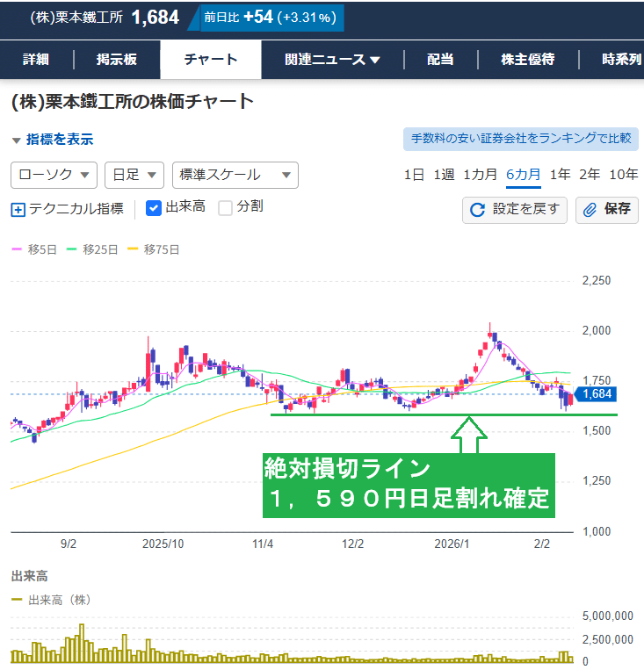Image resolution: width=644 pixels, height=670 pixels.
Task: Click the 関連ニュース dropdown arrow icon
Action: (375, 61)
